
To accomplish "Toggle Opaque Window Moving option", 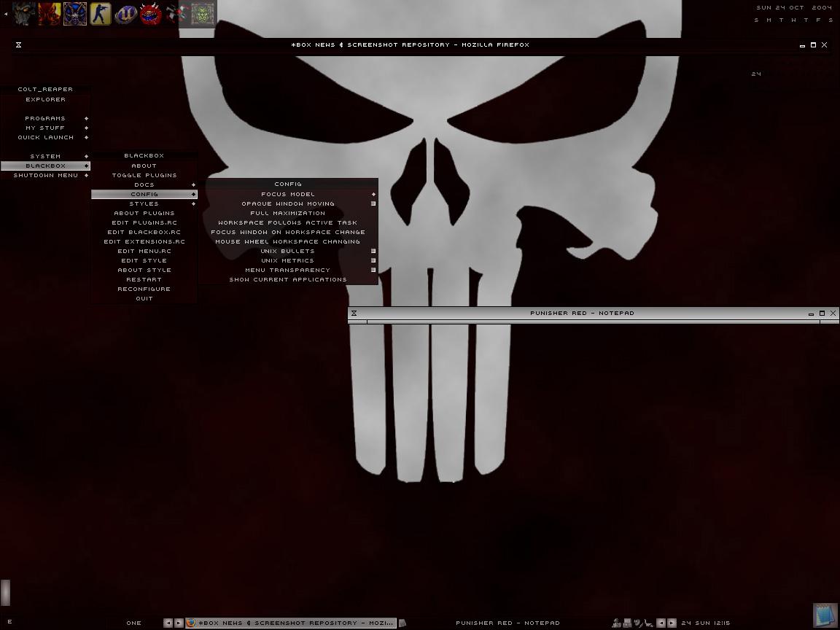I will (x=288, y=204).
